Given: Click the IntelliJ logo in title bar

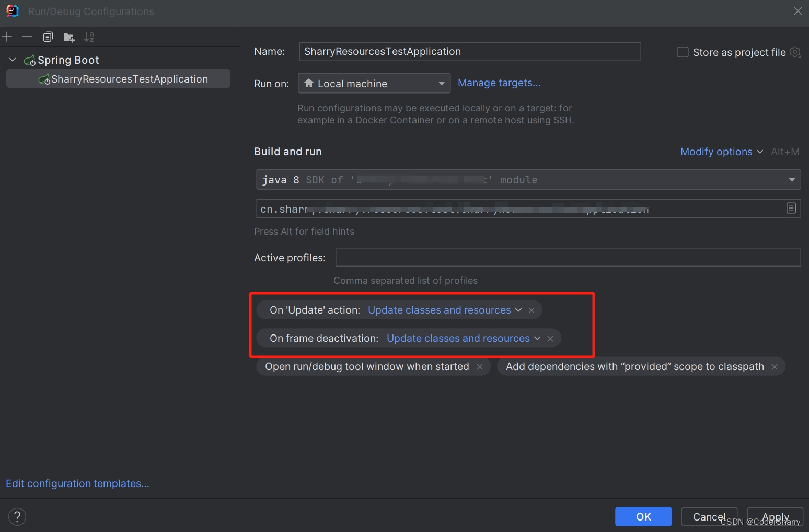Looking at the screenshot, I should coord(12,11).
